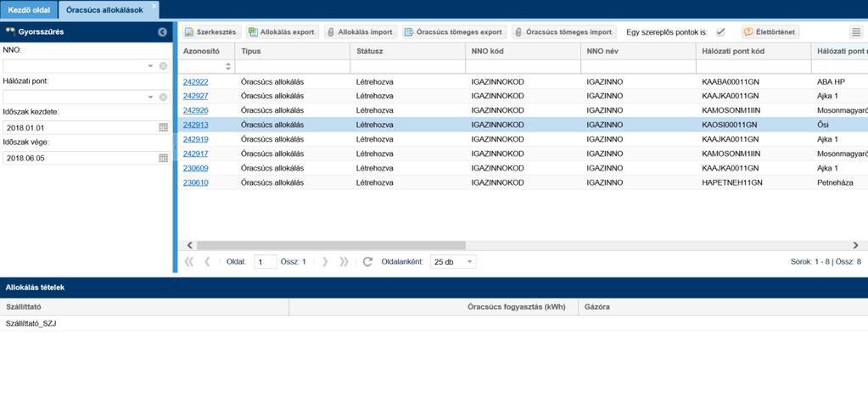Screen dimensions: 868x397
Task: Open allocation link 242917
Action: tap(195, 154)
